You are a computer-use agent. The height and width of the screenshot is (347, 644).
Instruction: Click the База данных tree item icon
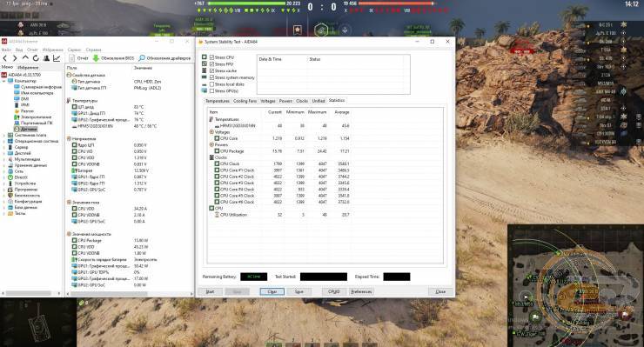10,207
